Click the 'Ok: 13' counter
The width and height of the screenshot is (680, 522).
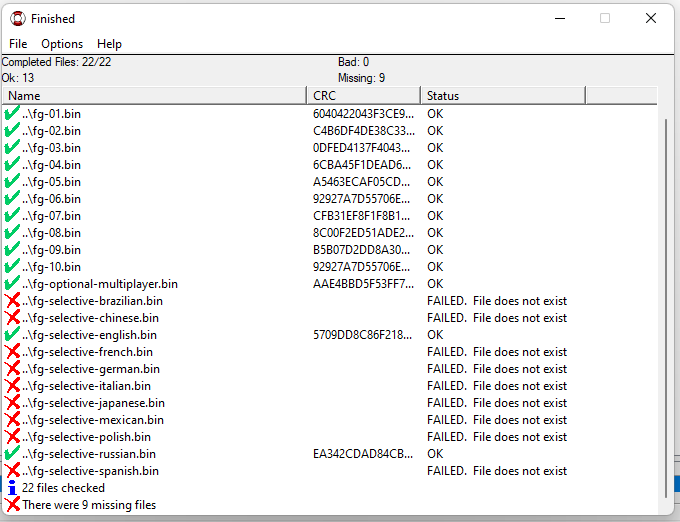[18, 78]
